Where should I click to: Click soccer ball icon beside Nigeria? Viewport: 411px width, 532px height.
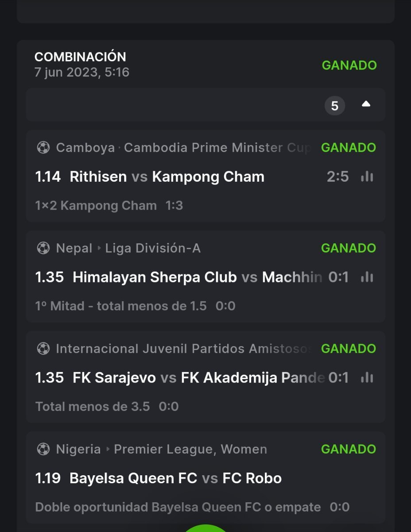(x=43, y=449)
